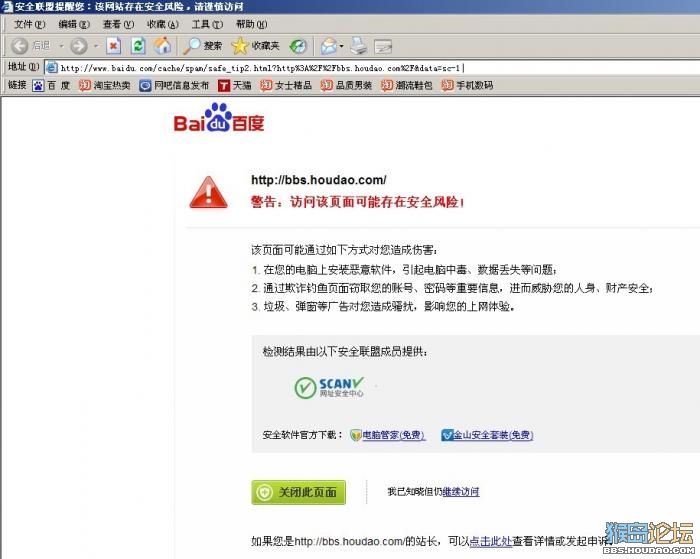Viewport: 700px width, 559px height.
Task: Open the 潮流鞋包 favorite link
Action: 407,85
